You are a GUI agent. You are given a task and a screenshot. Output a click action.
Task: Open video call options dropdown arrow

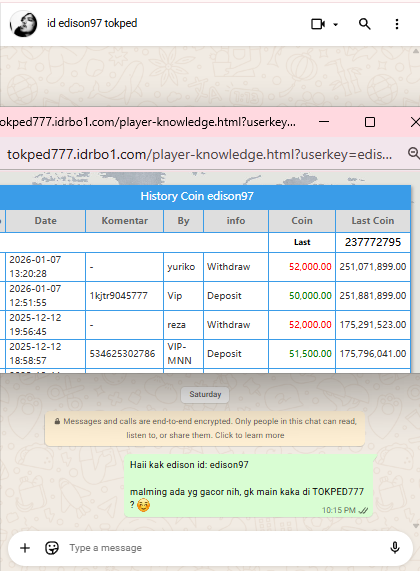click(335, 24)
